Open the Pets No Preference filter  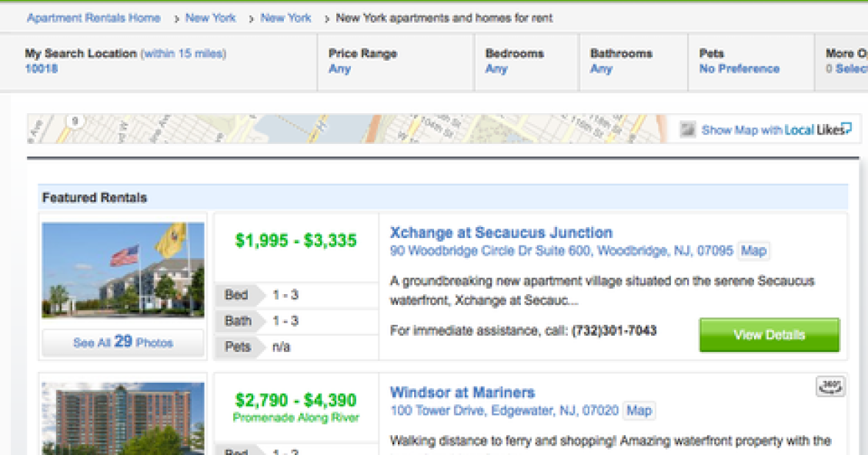[x=751, y=62]
